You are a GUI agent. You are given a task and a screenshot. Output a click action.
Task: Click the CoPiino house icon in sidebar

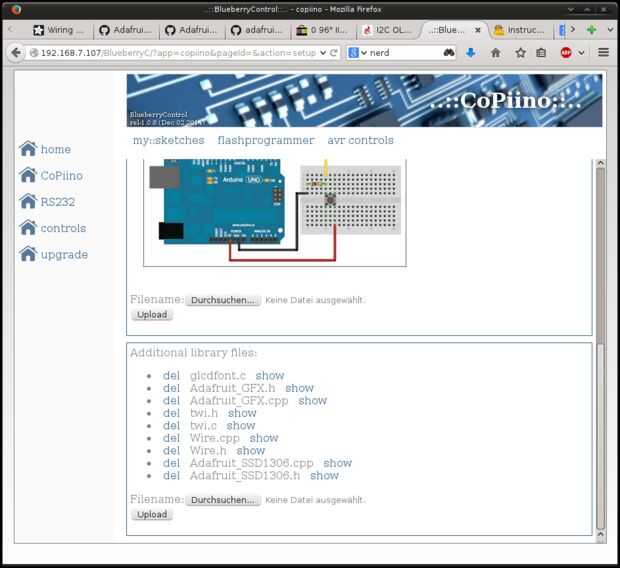tap(28, 175)
